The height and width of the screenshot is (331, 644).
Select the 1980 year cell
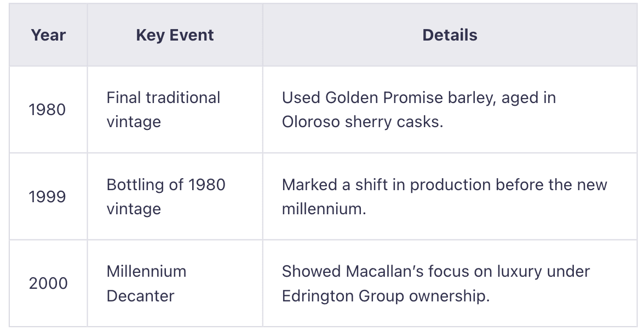click(x=47, y=110)
